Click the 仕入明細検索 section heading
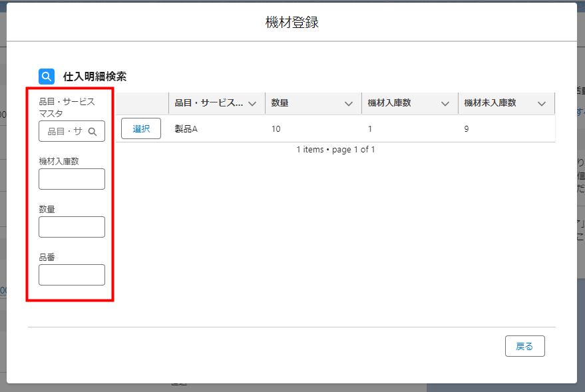585x392 pixels. 99,77
